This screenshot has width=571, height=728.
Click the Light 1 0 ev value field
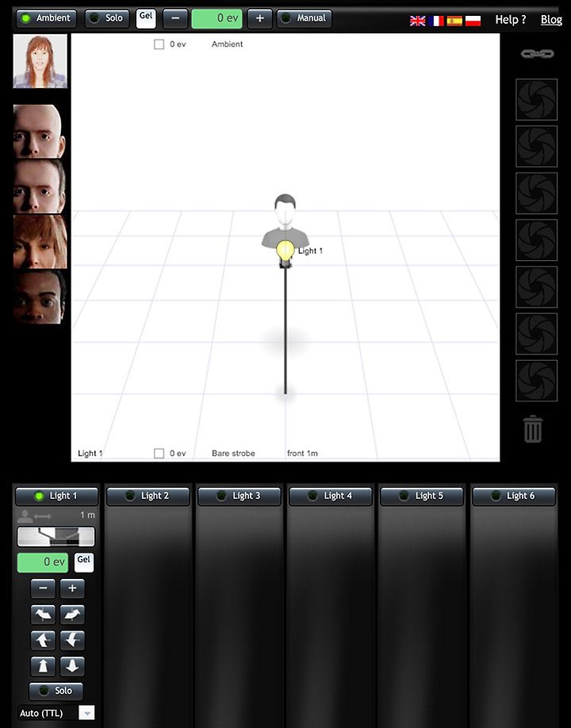pos(43,562)
